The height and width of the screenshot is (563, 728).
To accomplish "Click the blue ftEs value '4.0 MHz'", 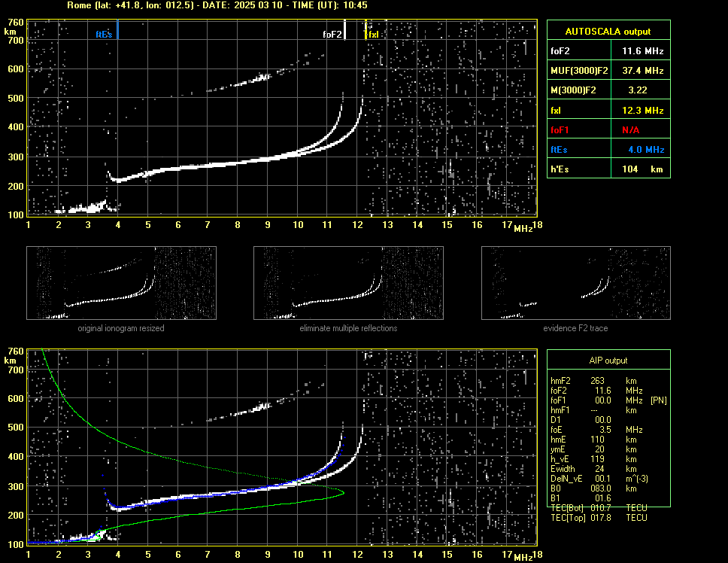I will (x=646, y=150).
